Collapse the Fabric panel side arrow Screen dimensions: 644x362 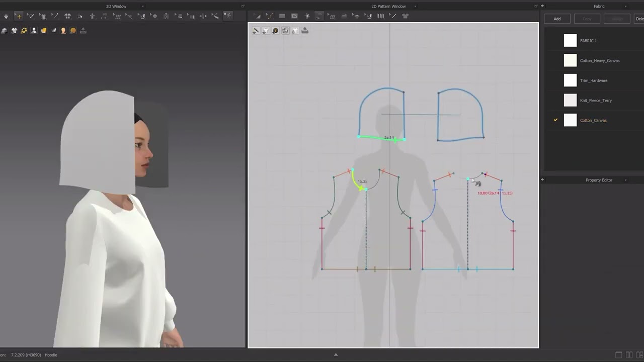click(542, 6)
